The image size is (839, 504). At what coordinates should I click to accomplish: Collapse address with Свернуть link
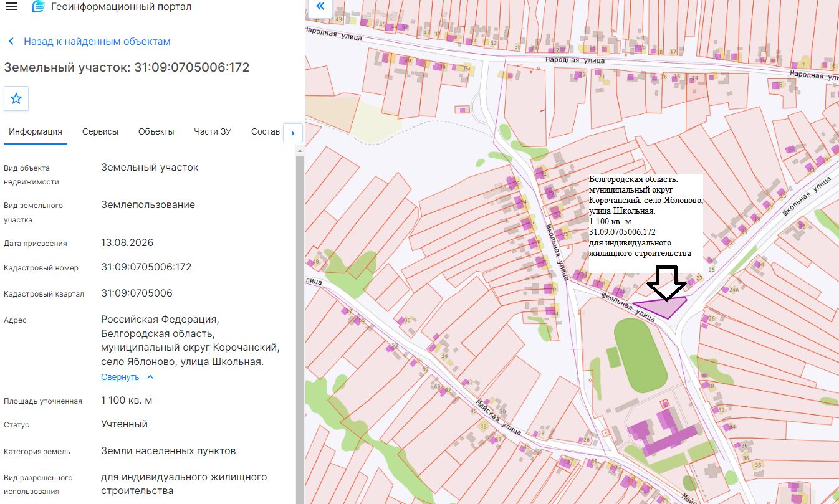(127, 377)
